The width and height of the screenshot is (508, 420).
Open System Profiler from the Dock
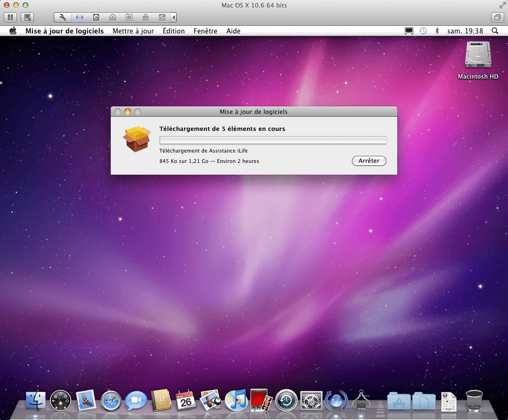point(361,400)
